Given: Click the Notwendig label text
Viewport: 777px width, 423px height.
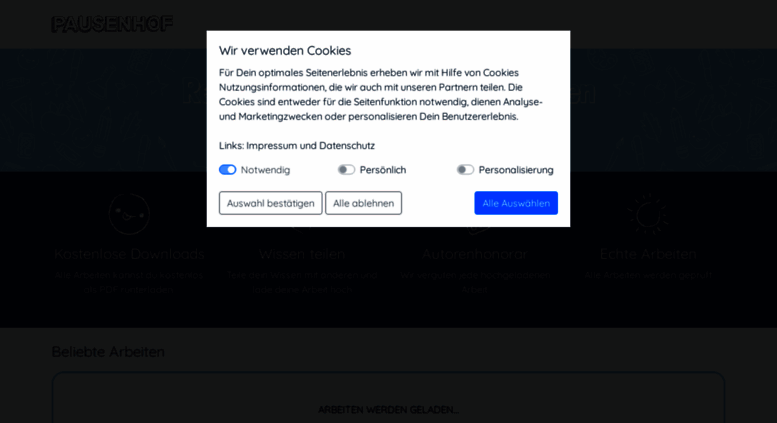Looking at the screenshot, I should (265, 170).
